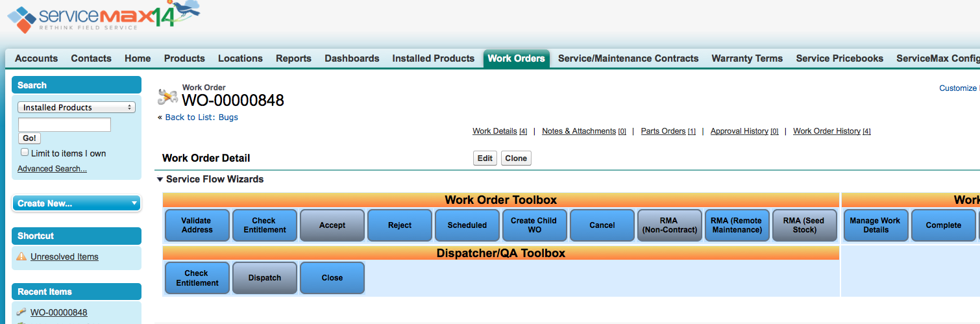This screenshot has height=324, width=980.
Task: Click Check Entitlement in Work Order Toolbox
Action: [265, 225]
